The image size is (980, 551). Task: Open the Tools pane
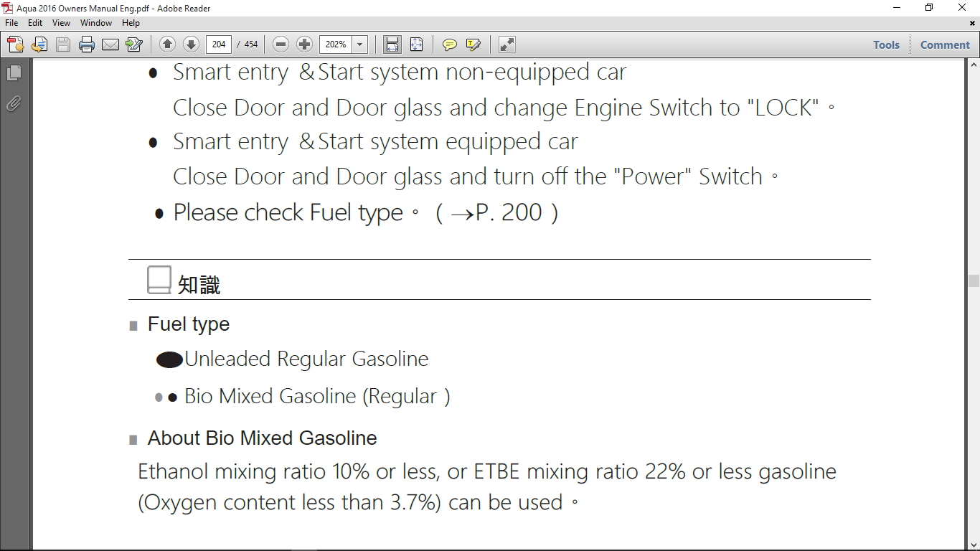(886, 44)
